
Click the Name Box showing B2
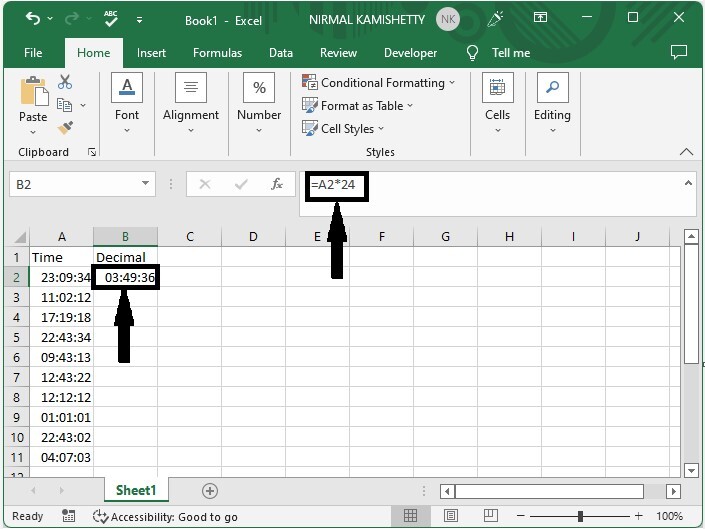[74, 184]
